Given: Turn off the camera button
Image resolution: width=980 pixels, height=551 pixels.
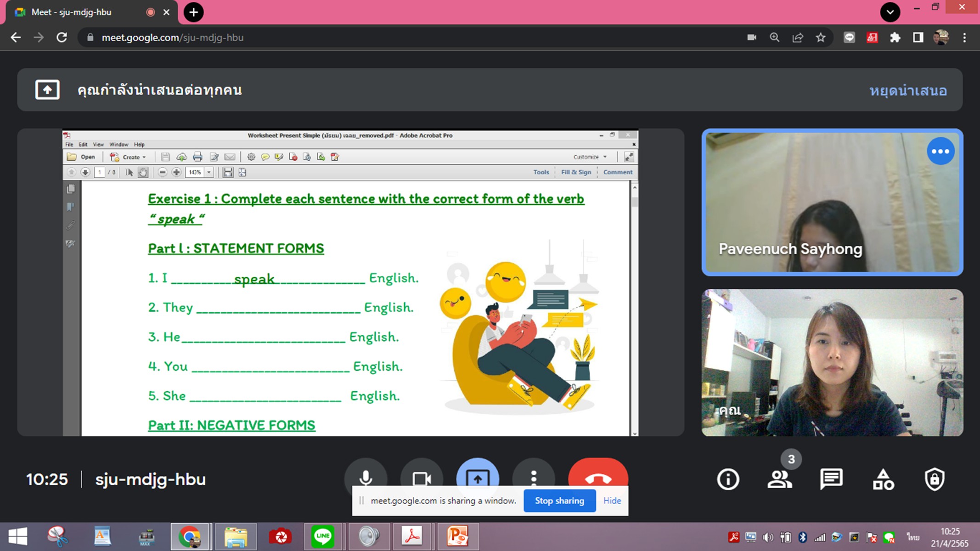Looking at the screenshot, I should tap(421, 476).
